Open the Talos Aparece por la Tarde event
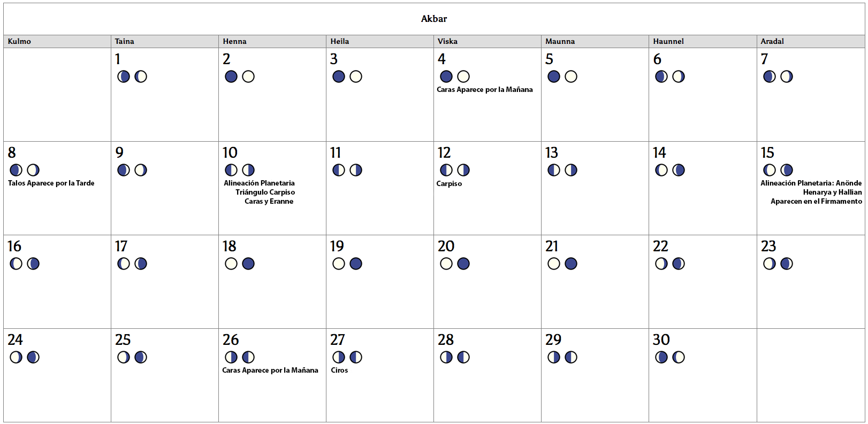The width and height of the screenshot is (868, 424). (51, 183)
